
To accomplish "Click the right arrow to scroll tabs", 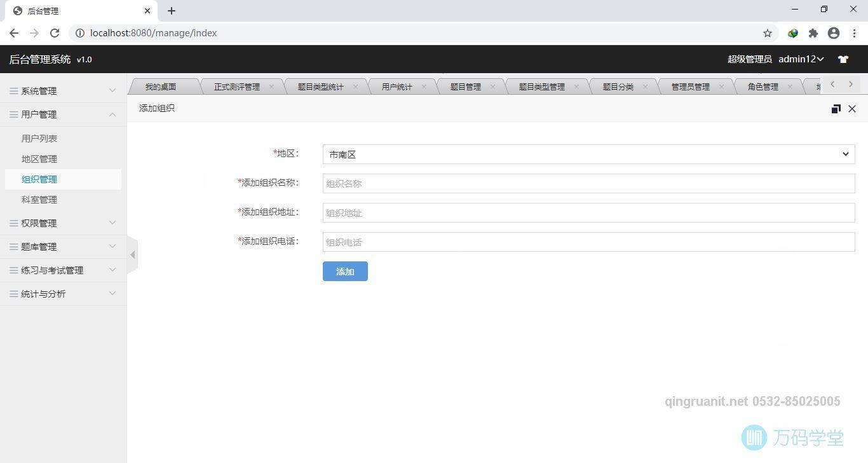I will click(851, 84).
